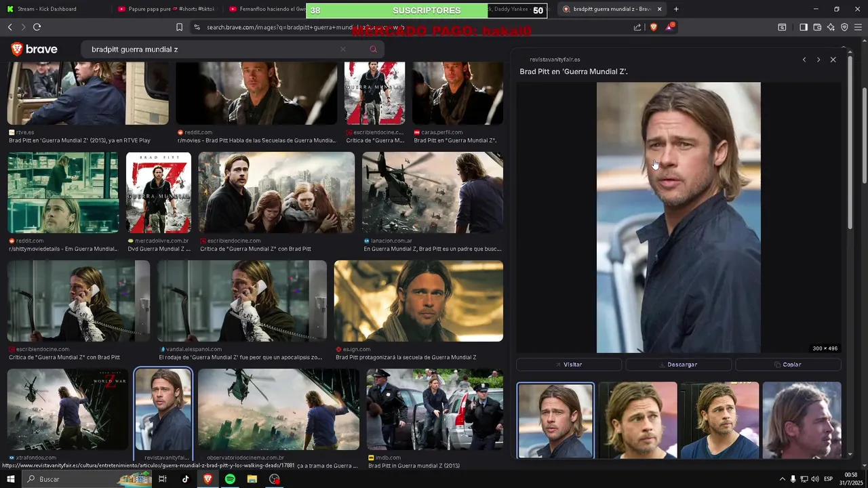Open the mercadolivre Dvd Guerra Mundial Z image
The height and width of the screenshot is (488, 868).
(159, 192)
